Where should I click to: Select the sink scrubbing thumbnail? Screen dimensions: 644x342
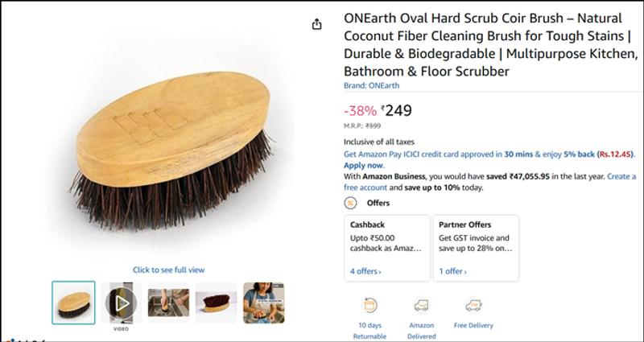coord(168,303)
